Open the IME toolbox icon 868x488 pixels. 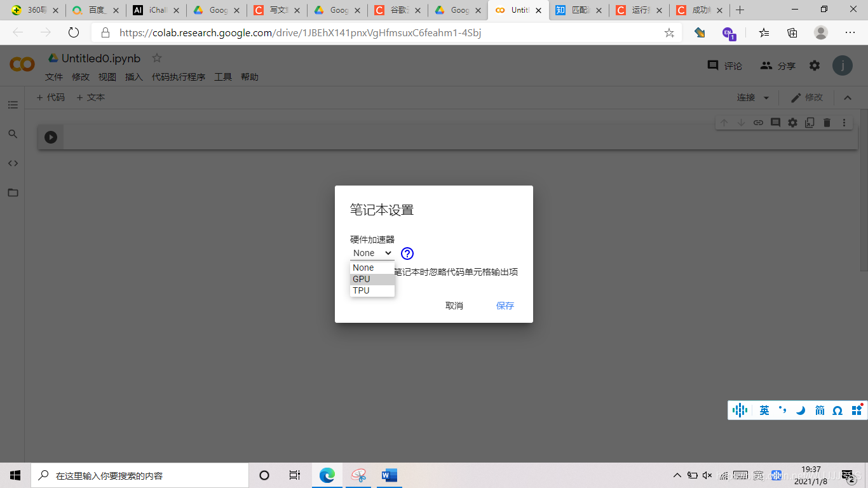coord(857,410)
